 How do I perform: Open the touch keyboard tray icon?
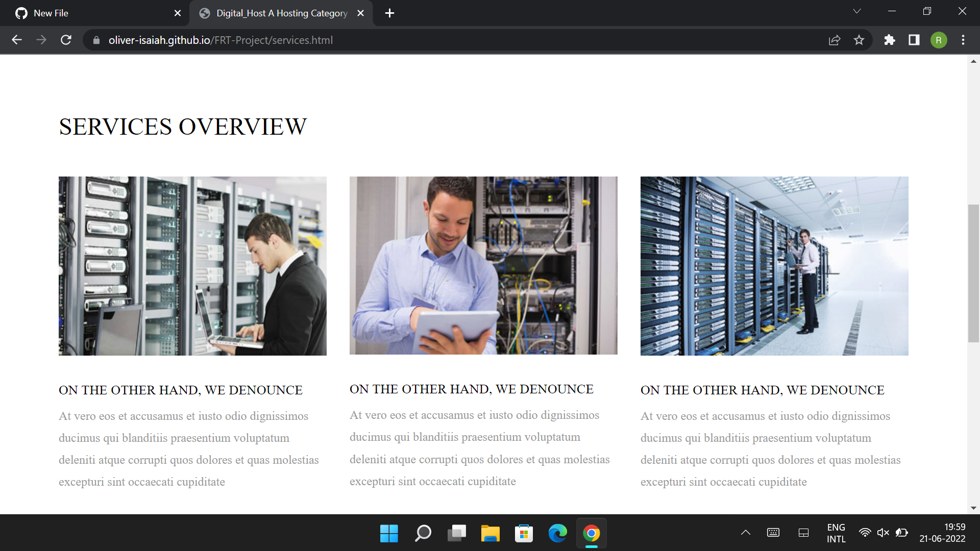click(x=773, y=533)
